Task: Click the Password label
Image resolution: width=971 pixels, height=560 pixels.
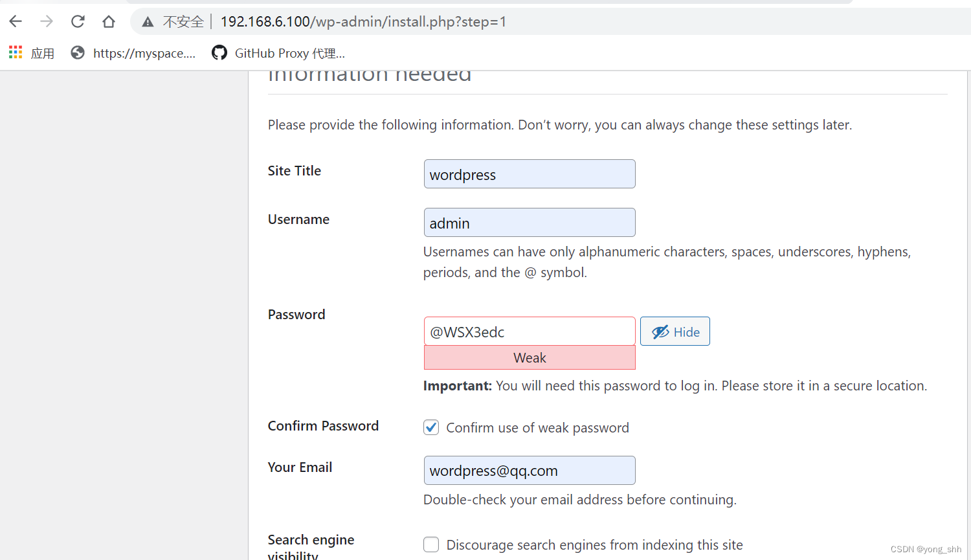Action: pyautogui.click(x=296, y=315)
